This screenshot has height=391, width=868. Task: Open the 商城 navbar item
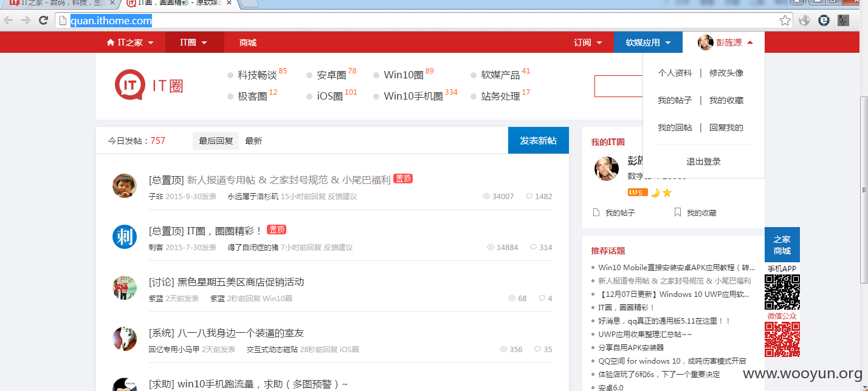(x=248, y=42)
